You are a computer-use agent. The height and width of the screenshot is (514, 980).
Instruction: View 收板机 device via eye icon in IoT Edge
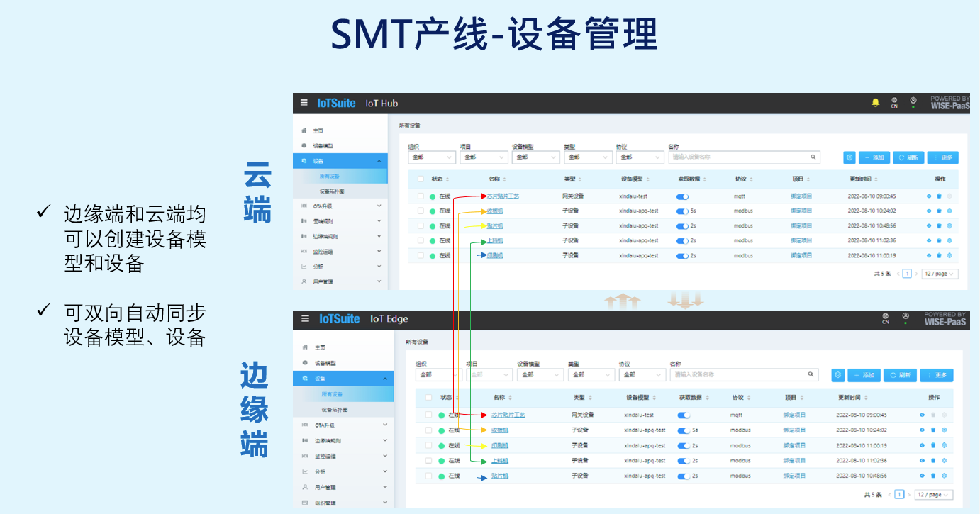pos(923,430)
